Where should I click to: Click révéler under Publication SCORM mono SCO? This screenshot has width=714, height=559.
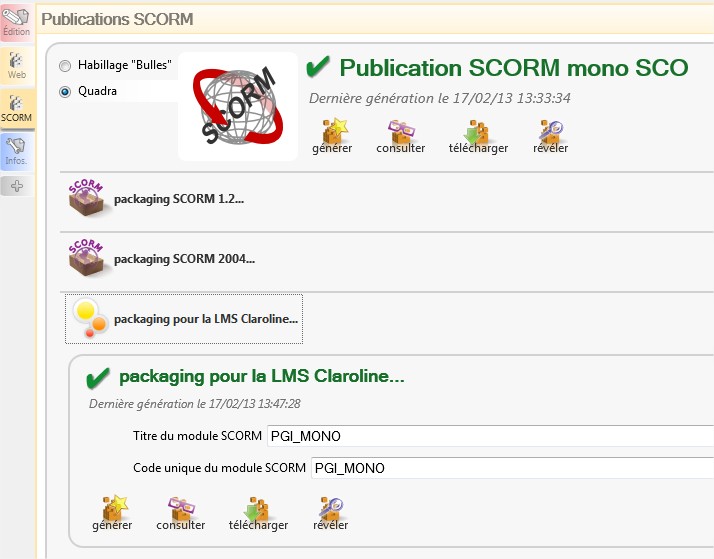click(x=551, y=136)
